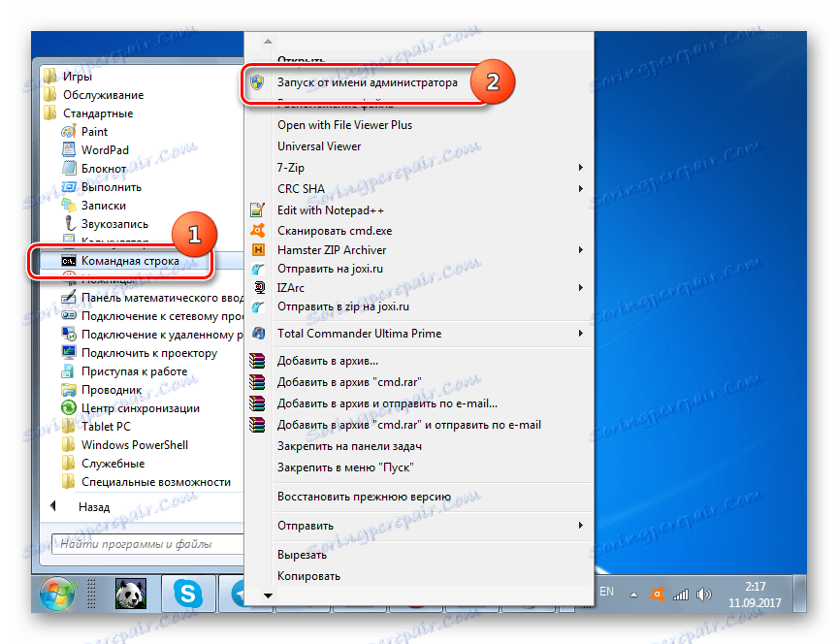
Task: Click the Avast icon in system tray
Action: (657, 595)
